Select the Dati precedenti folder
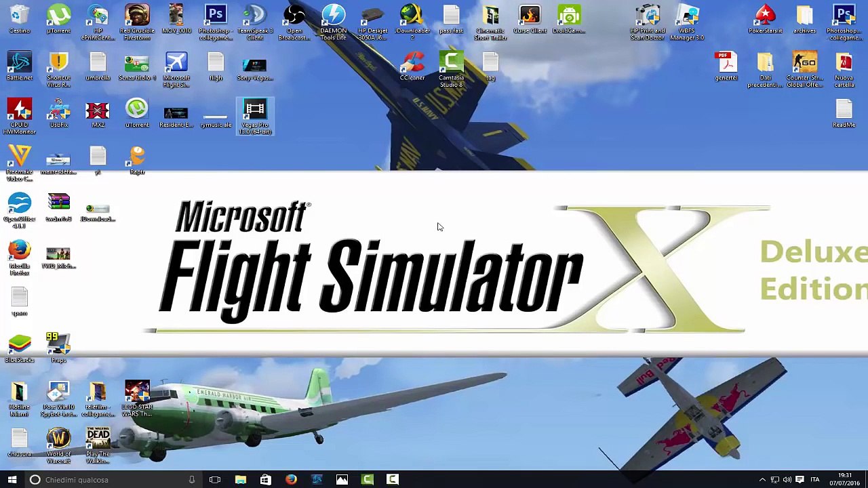 coord(766,69)
